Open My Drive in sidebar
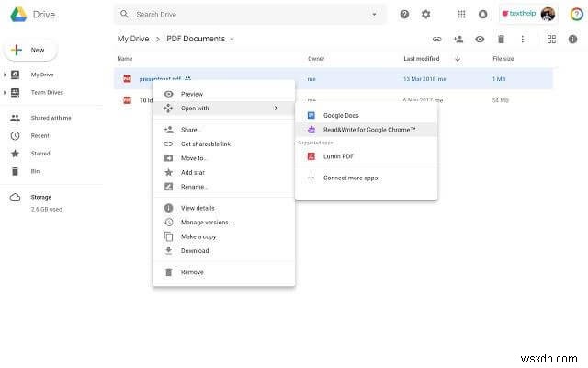The image size is (588, 368). [42, 75]
